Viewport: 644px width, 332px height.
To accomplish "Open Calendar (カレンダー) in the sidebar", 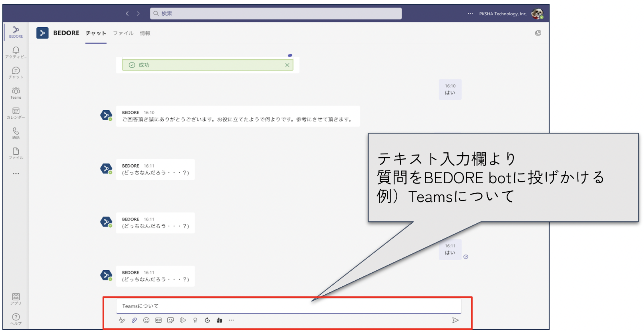I will pos(16,113).
